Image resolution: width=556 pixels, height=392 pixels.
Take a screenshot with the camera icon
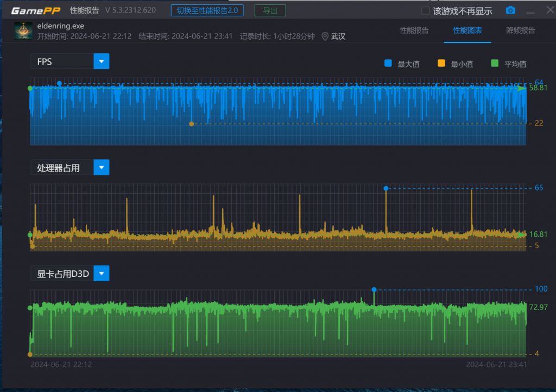click(510, 10)
